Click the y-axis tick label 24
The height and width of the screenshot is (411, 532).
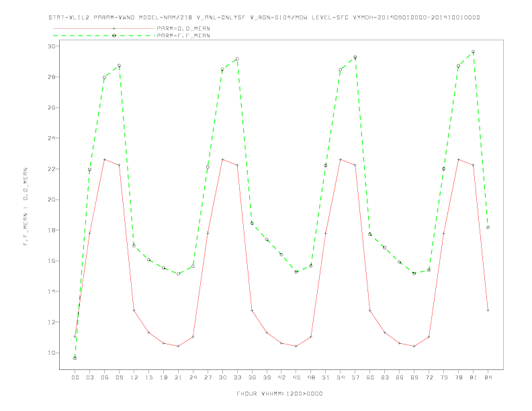(x=52, y=138)
